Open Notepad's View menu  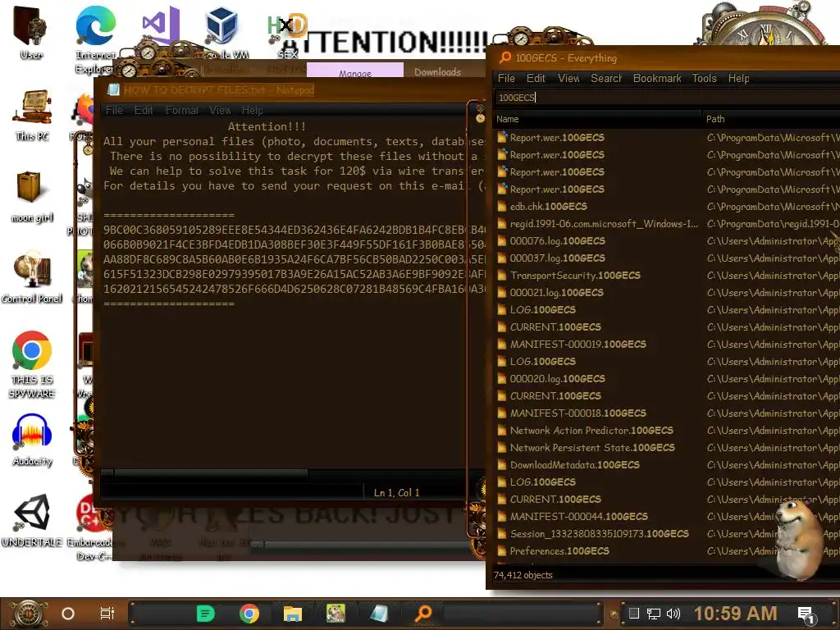pyautogui.click(x=220, y=111)
